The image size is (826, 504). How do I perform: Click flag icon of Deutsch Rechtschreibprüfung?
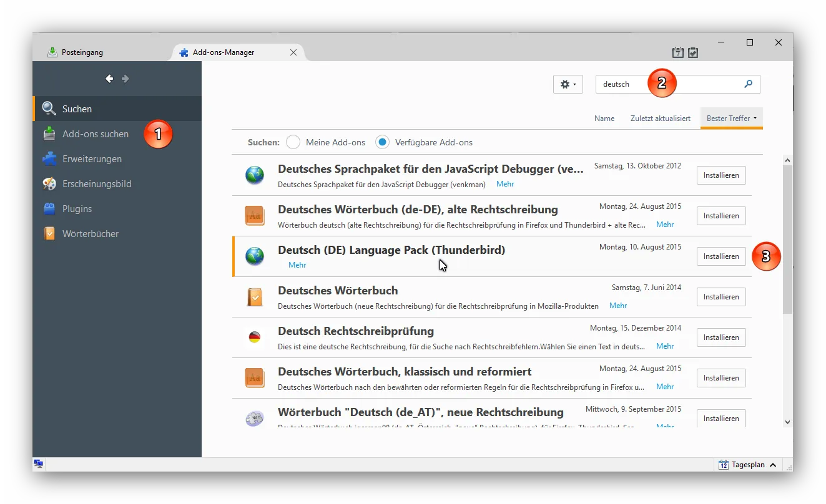click(x=254, y=337)
